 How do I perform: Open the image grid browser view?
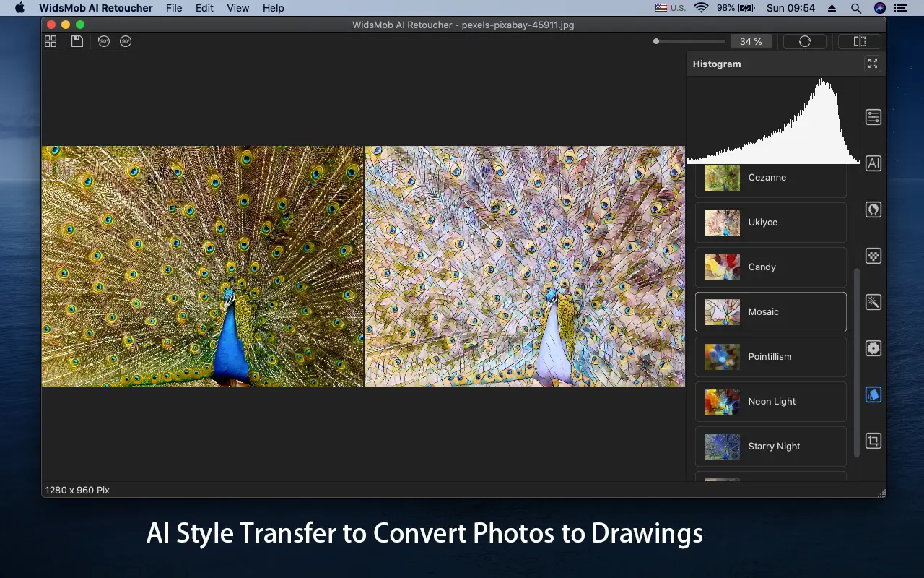pyautogui.click(x=51, y=41)
